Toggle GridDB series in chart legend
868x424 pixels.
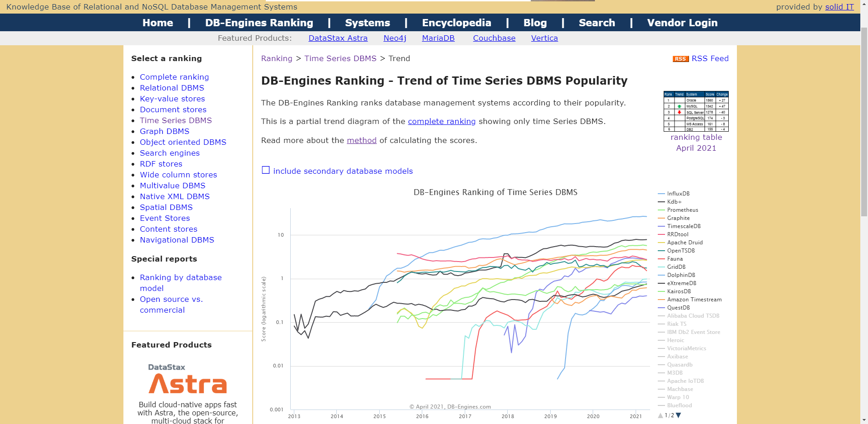(672, 267)
